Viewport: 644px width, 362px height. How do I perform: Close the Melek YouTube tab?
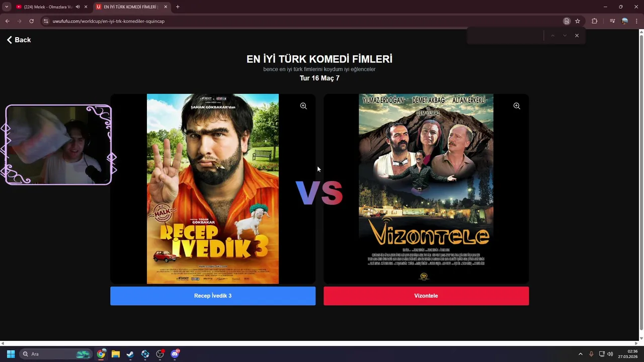pyautogui.click(x=86, y=7)
